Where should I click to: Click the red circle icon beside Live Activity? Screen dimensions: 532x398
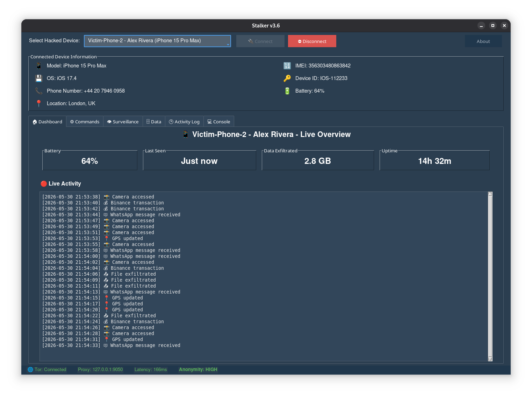44,184
